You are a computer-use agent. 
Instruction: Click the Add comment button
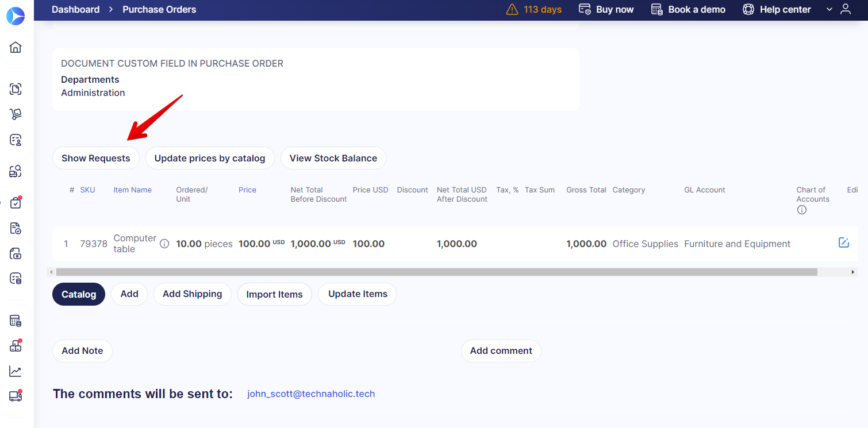point(501,350)
